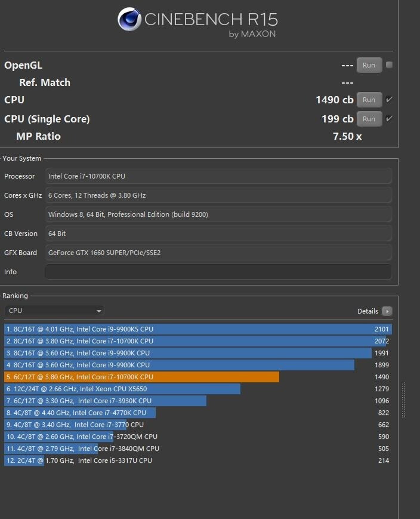Click the GFX Board GeForce GTX 1660 field

tap(218, 253)
